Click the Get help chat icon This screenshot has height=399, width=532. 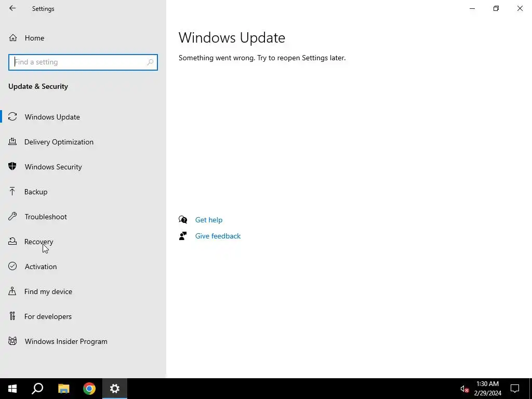point(183,220)
